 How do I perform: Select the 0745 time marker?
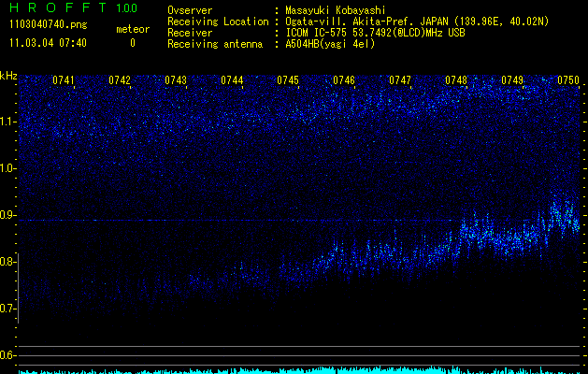(x=288, y=80)
